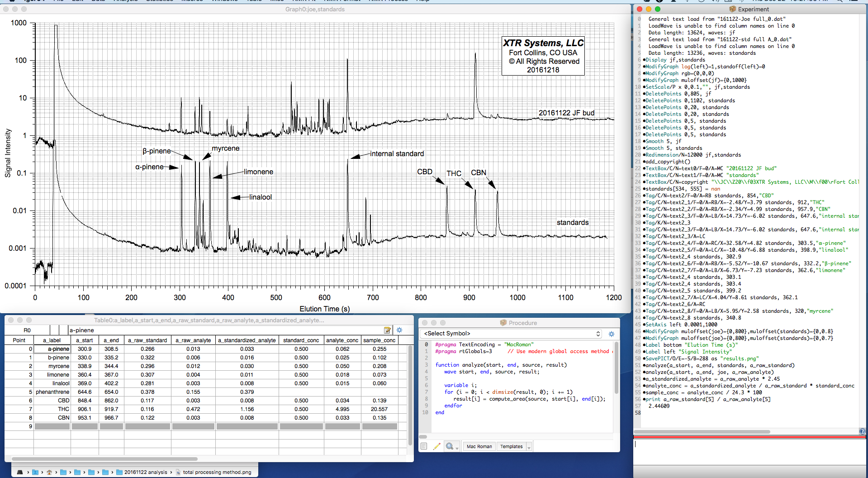
Task: Click the document page icon in Procedure window
Action: point(424,446)
